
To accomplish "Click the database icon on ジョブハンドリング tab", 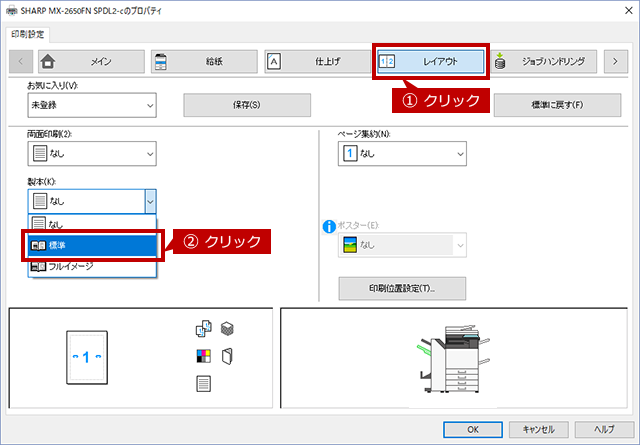I will click(500, 62).
